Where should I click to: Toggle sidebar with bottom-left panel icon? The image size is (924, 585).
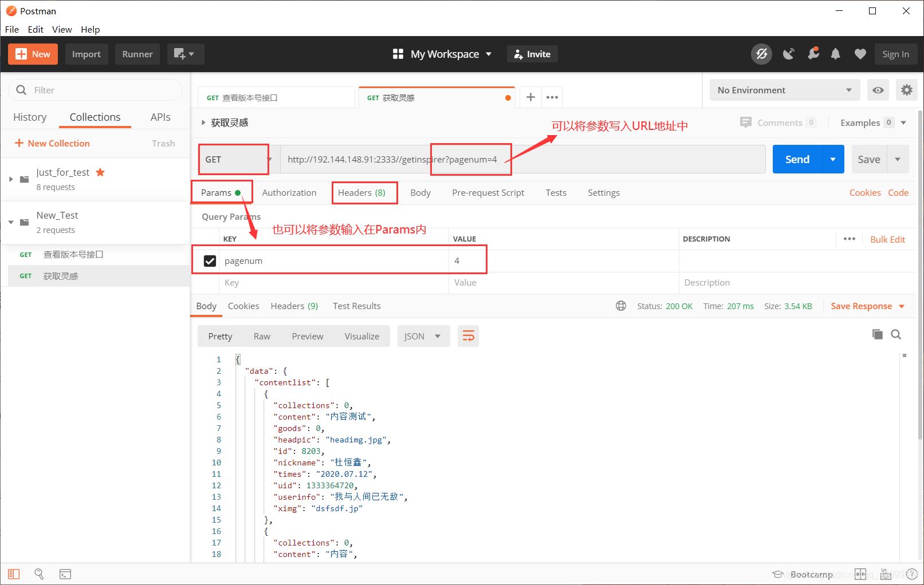(14, 574)
